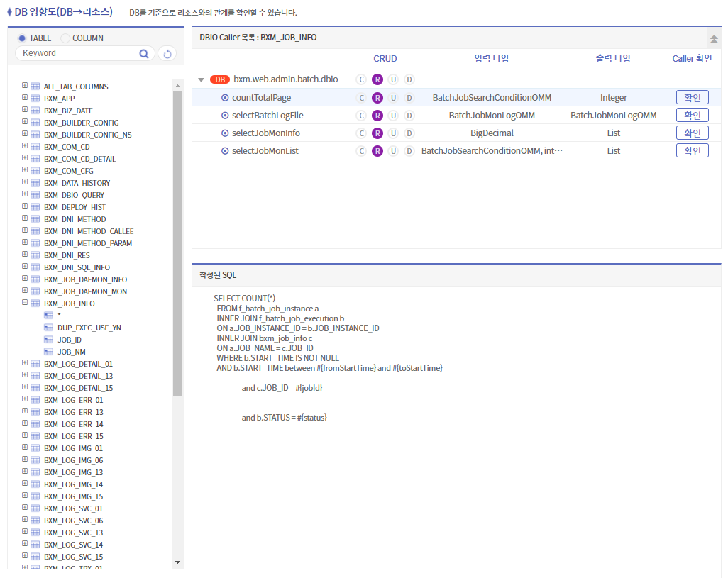This screenshot has width=728, height=578.
Task: Click 확인 button for countTotalPage
Action: point(693,97)
